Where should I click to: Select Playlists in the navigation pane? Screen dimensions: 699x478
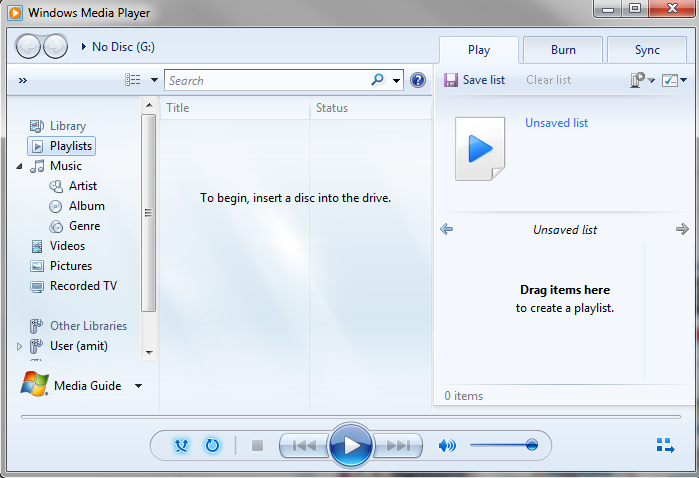coord(62,146)
